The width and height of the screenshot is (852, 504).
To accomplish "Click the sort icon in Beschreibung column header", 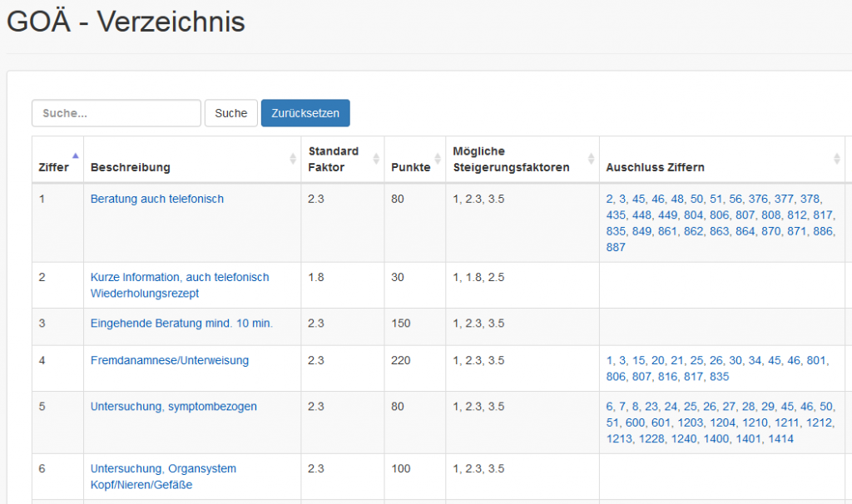I will pos(292,159).
